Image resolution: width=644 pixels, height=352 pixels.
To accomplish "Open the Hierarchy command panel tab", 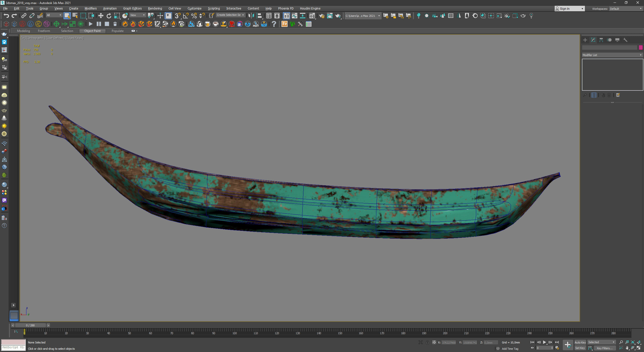I will 601,40.
